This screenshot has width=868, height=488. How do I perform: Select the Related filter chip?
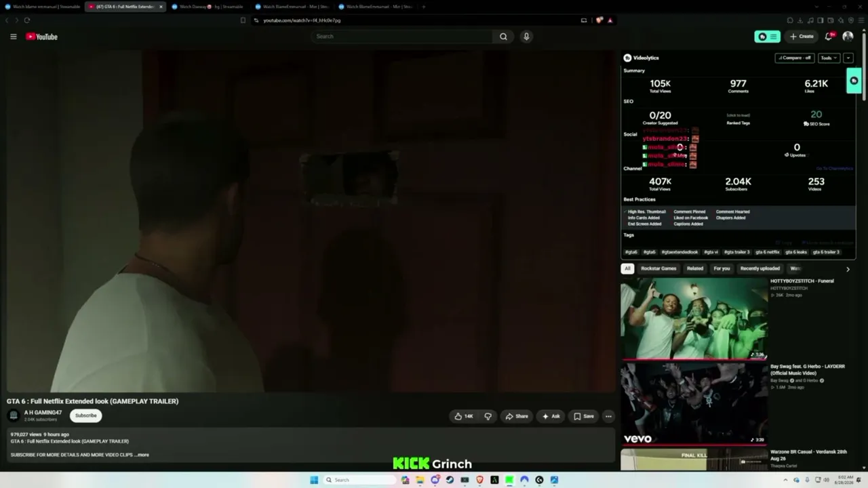695,268
